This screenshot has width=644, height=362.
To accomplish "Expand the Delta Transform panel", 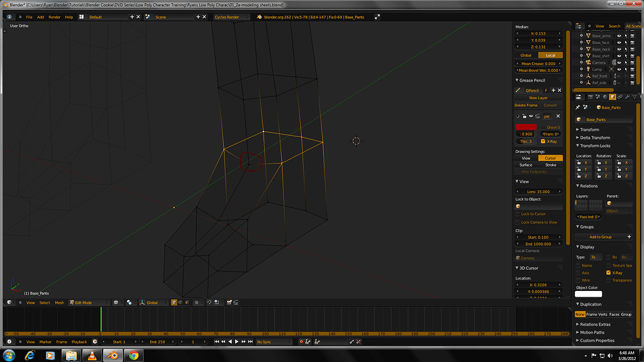I will tap(577, 138).
